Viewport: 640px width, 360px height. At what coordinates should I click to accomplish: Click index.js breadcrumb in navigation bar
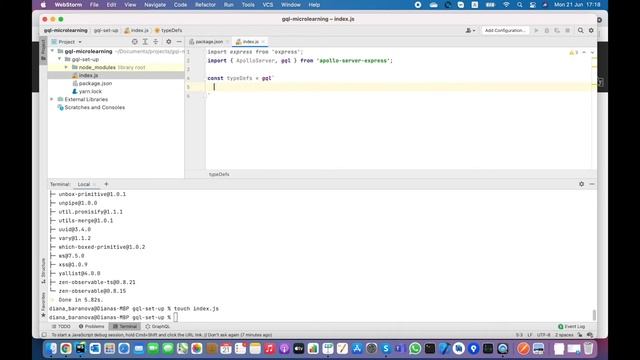[x=136, y=30]
